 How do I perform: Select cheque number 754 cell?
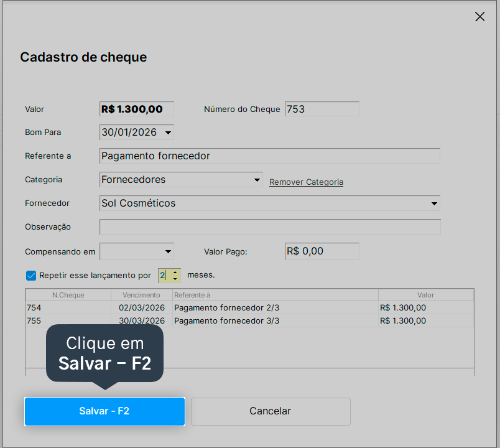(x=68, y=307)
